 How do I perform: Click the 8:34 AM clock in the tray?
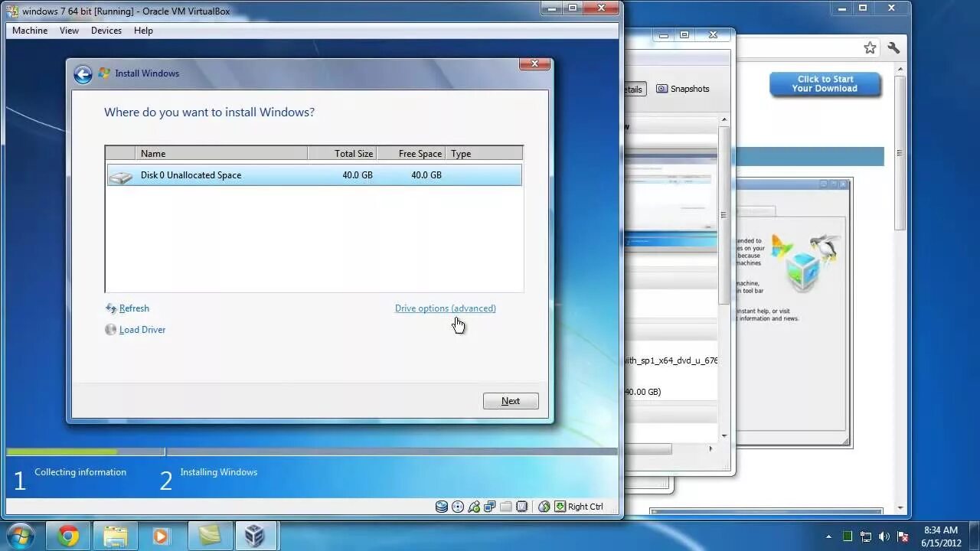click(x=941, y=530)
